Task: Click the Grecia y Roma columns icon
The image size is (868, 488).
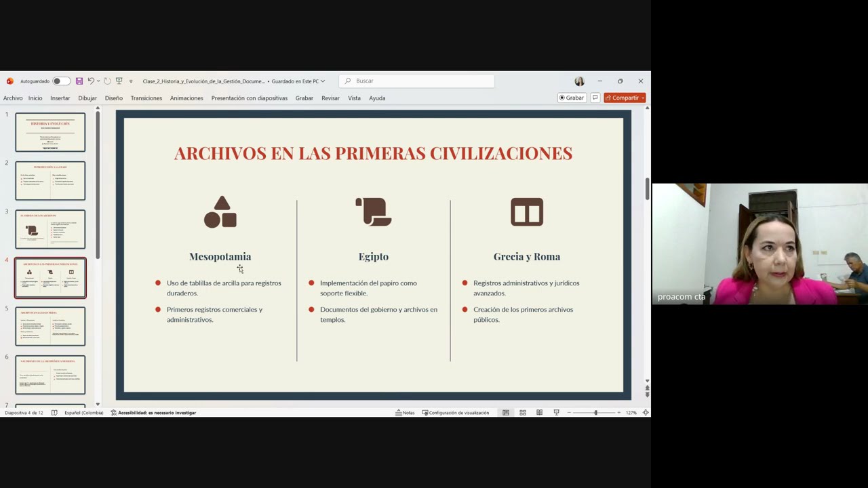Action: [527, 211]
